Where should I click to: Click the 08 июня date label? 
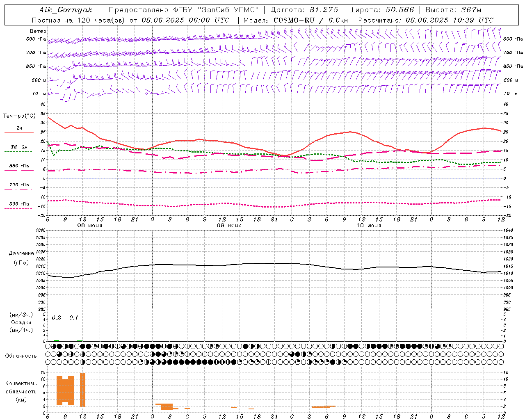click(x=90, y=226)
